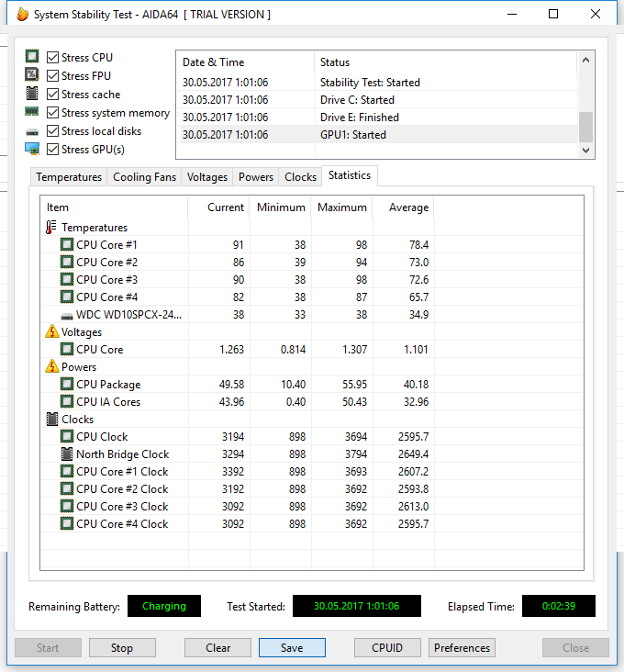Select the 'Drive C: Started' log entry

pos(377,100)
